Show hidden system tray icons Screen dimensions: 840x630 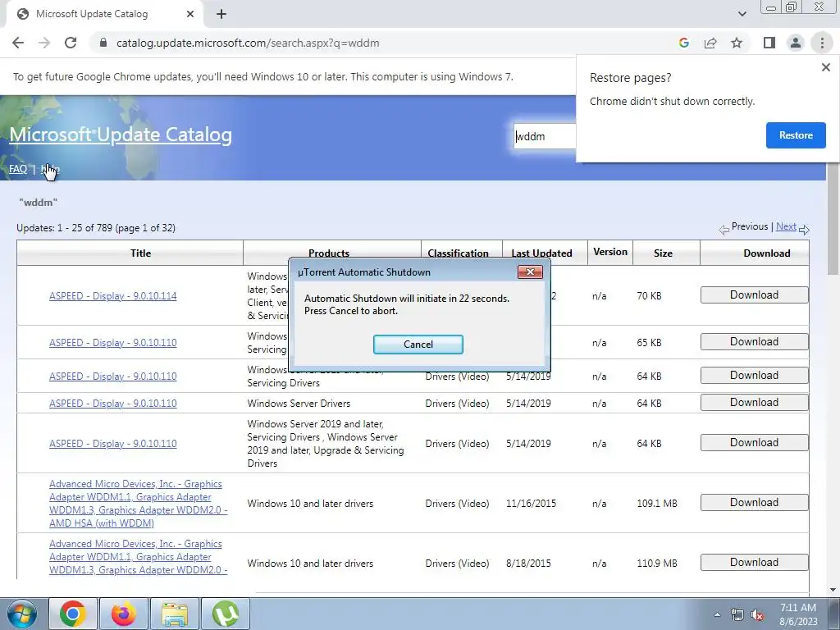tap(717, 614)
